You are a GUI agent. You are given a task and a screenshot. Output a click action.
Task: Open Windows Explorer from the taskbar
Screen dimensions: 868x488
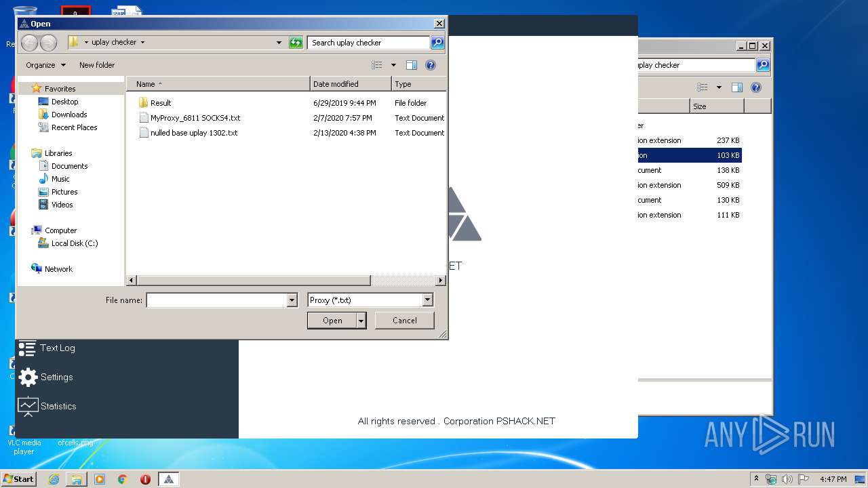coord(77,479)
